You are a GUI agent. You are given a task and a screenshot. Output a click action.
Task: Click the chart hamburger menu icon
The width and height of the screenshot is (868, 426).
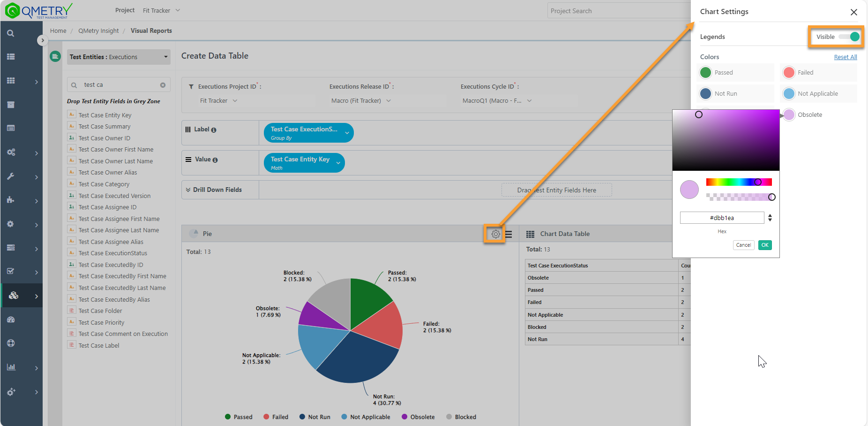click(509, 234)
